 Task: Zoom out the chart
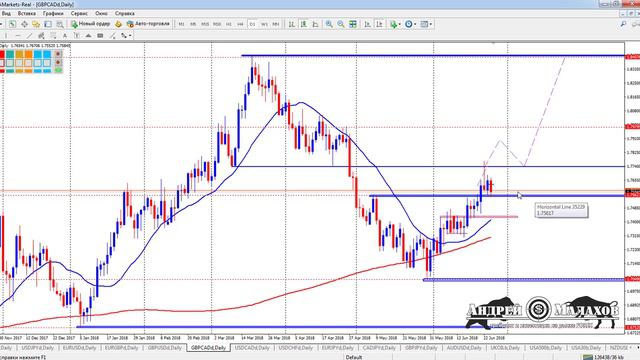point(341,24)
